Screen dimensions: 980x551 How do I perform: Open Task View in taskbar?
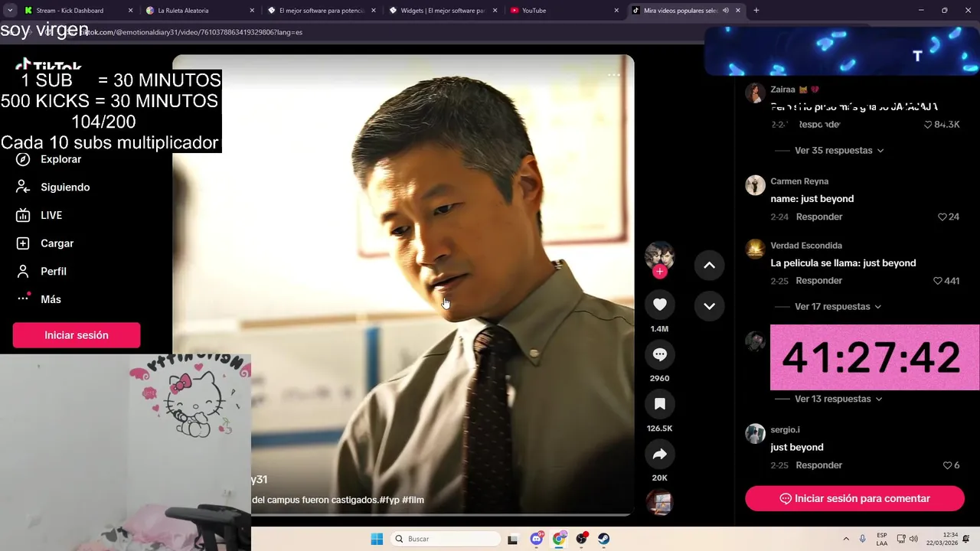(x=513, y=539)
